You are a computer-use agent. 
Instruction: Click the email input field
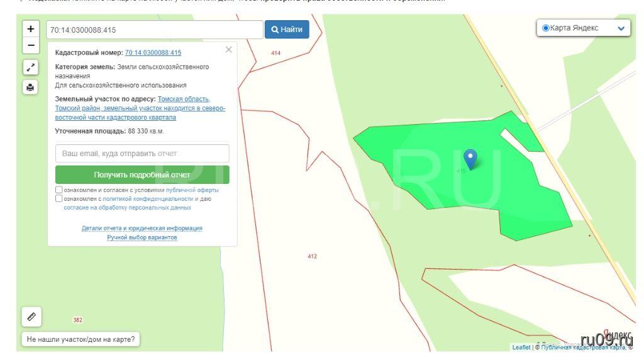pyautogui.click(x=142, y=154)
